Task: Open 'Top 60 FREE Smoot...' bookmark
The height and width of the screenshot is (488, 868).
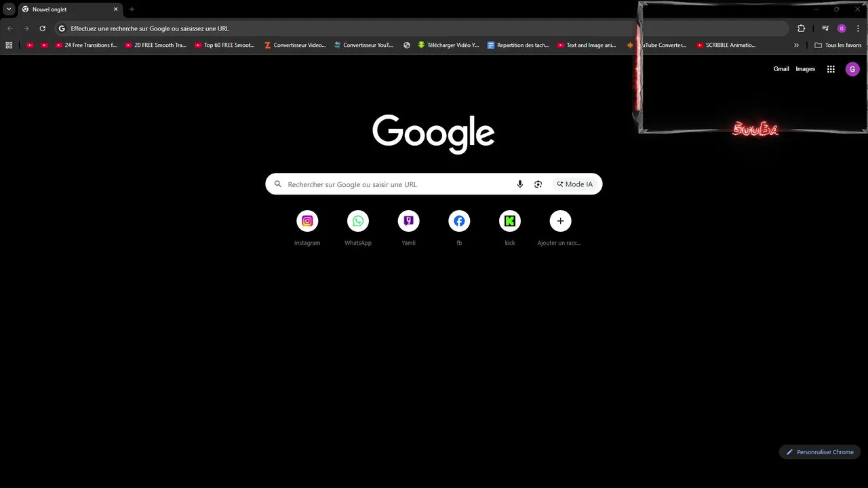Action: point(225,45)
